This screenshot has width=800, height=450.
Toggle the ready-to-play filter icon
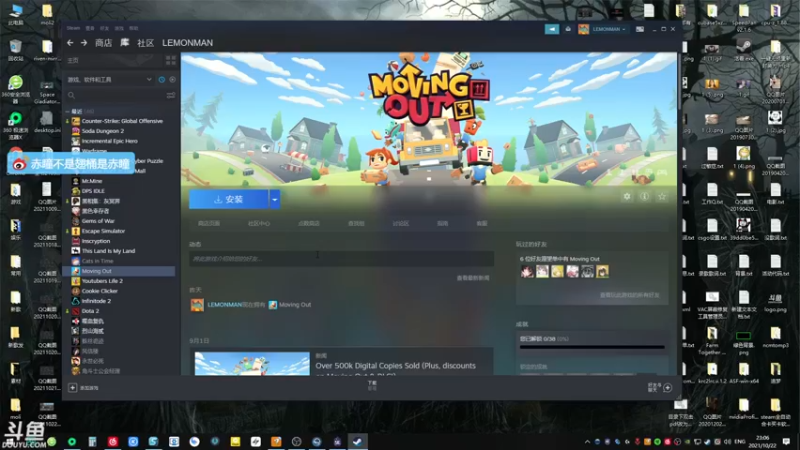172,80
